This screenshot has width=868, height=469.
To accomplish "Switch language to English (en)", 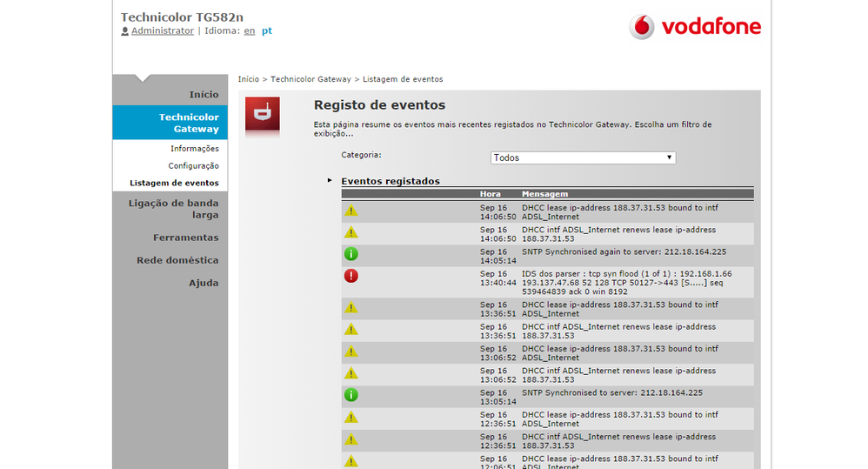I will [249, 30].
